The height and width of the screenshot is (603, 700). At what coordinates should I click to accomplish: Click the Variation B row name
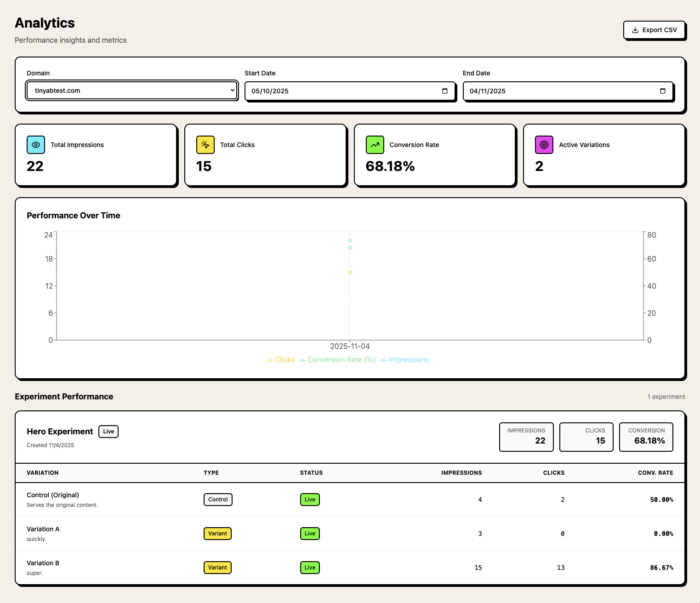pos(43,563)
